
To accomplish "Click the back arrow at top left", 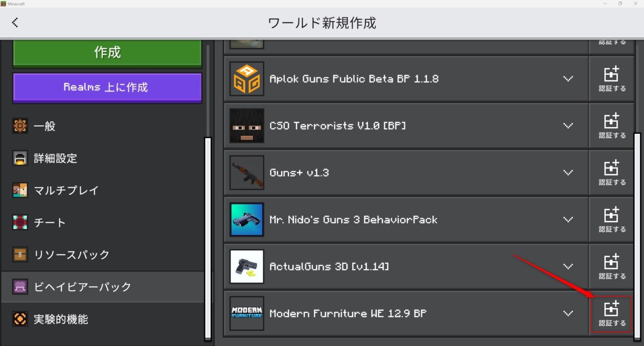I will 15,22.
